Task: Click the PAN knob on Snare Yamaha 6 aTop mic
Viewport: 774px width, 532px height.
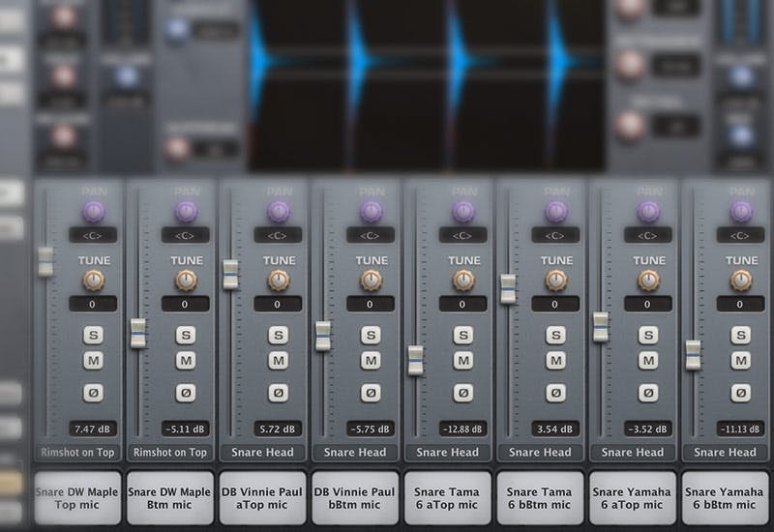Action: (649, 211)
